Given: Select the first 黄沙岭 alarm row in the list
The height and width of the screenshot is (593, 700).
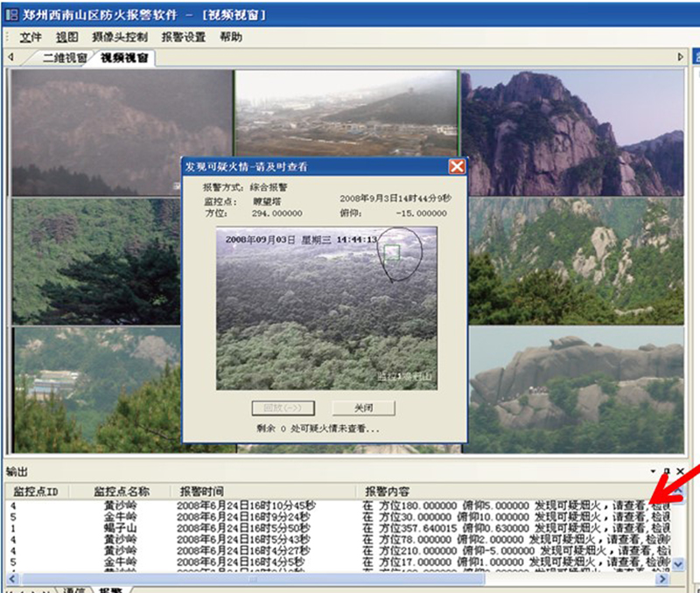Looking at the screenshot, I should (x=262, y=506).
